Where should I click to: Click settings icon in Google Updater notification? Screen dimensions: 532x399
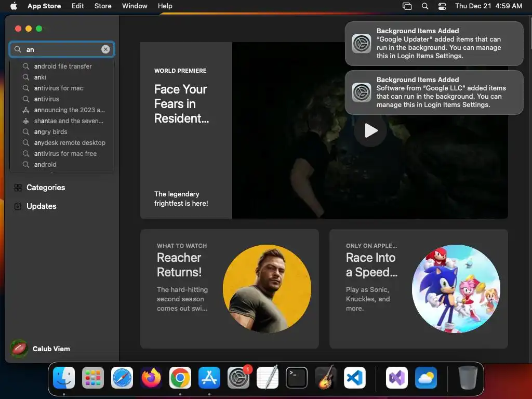click(362, 44)
